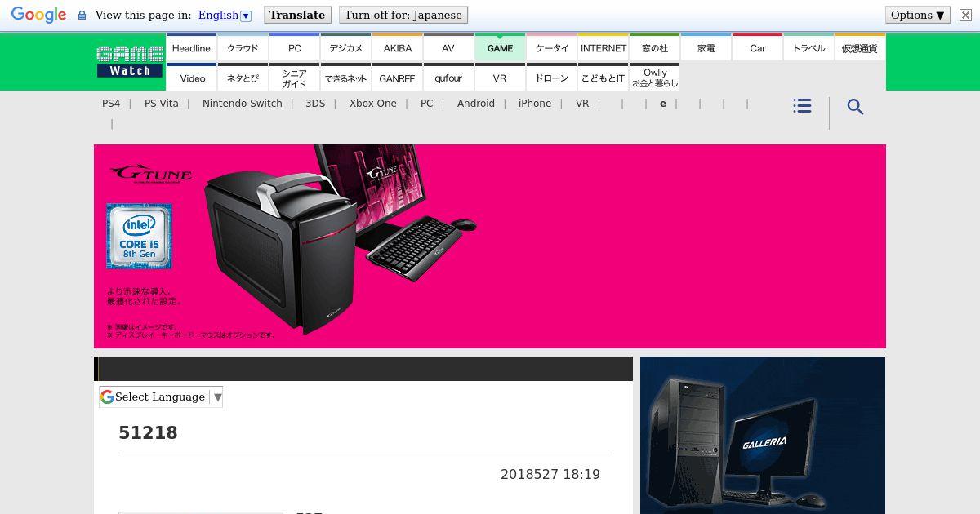
Task: Open the VR tab in top navigation
Action: point(500,78)
